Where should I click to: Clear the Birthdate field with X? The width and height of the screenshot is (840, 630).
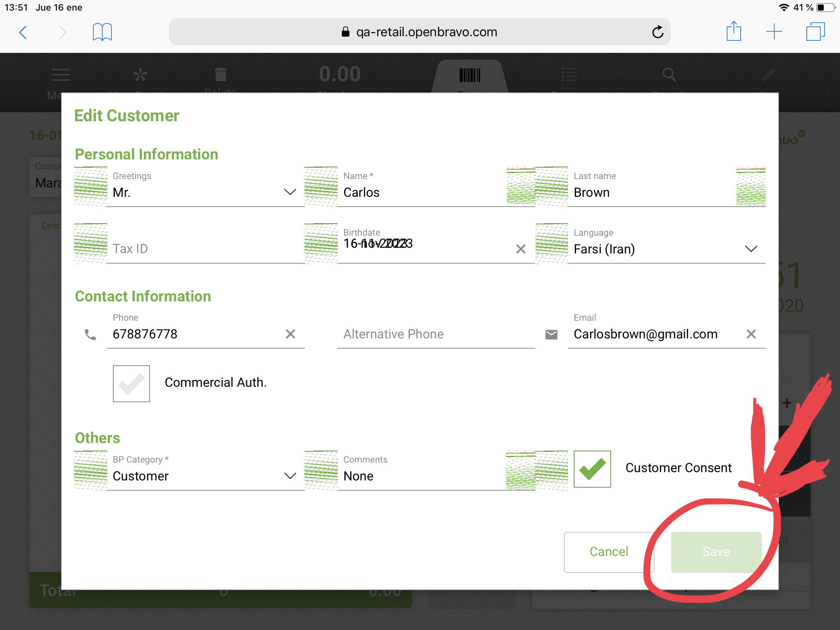[x=520, y=249]
